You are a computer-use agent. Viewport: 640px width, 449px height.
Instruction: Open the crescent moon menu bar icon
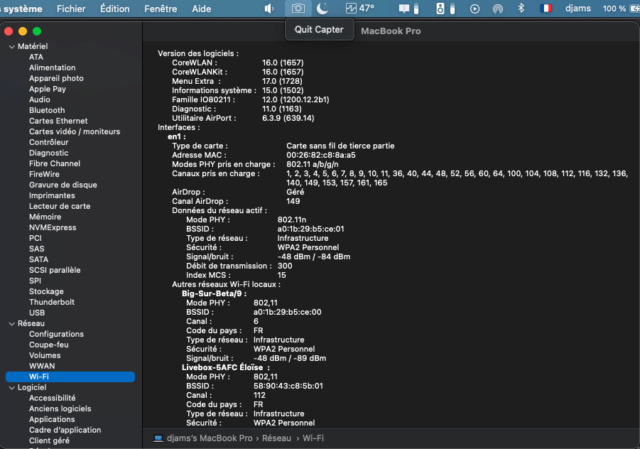322,9
